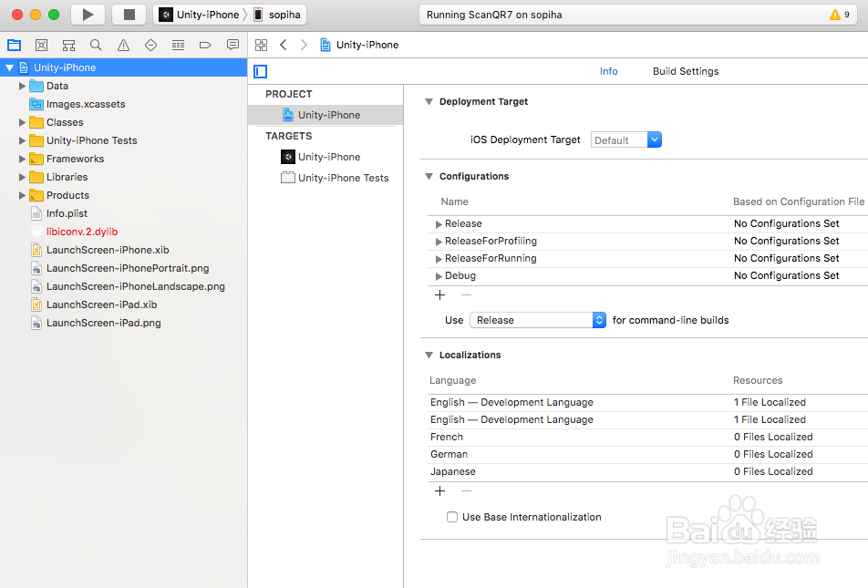The height and width of the screenshot is (588, 868).
Task: Open the Debug navigator
Action: coord(177,45)
